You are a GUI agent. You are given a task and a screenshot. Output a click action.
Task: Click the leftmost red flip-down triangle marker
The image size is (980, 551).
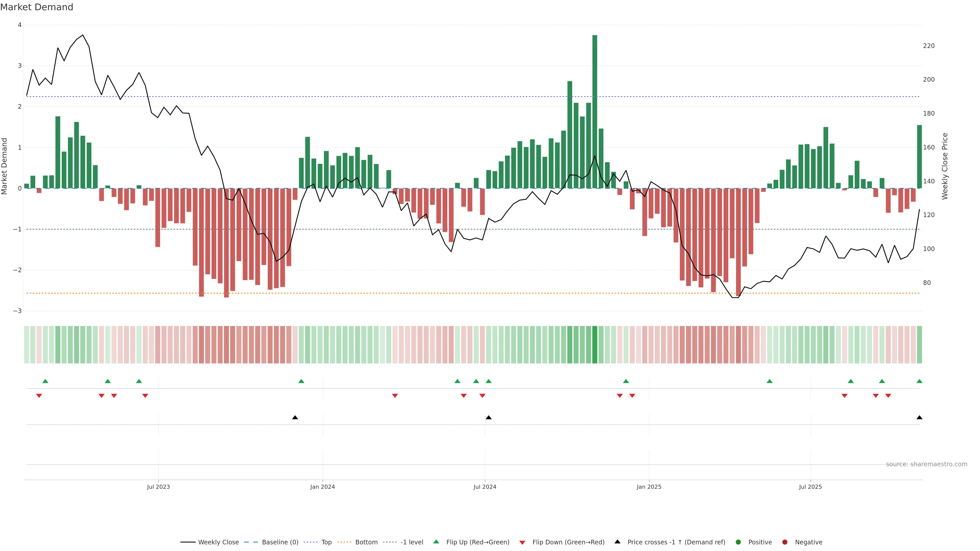pos(39,396)
